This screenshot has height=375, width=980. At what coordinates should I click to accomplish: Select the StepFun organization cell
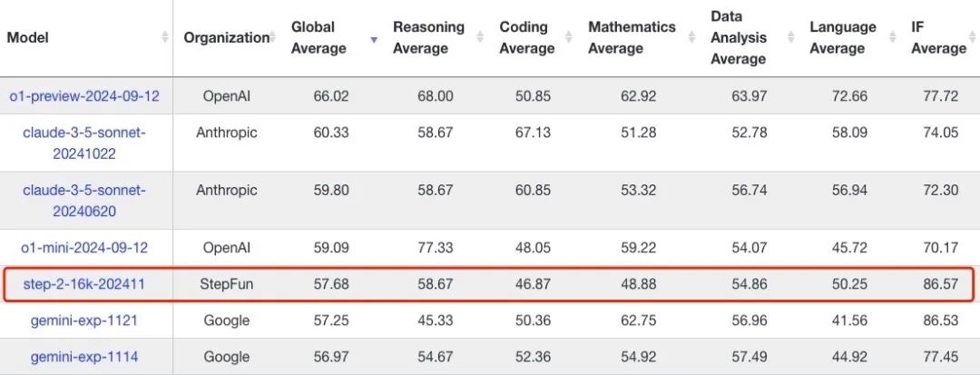pyautogui.click(x=227, y=284)
